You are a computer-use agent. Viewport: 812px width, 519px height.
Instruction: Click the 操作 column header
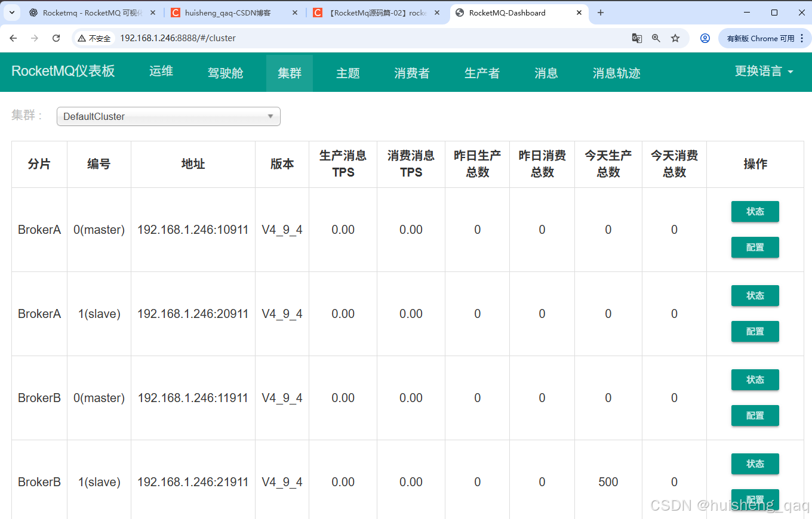click(755, 164)
